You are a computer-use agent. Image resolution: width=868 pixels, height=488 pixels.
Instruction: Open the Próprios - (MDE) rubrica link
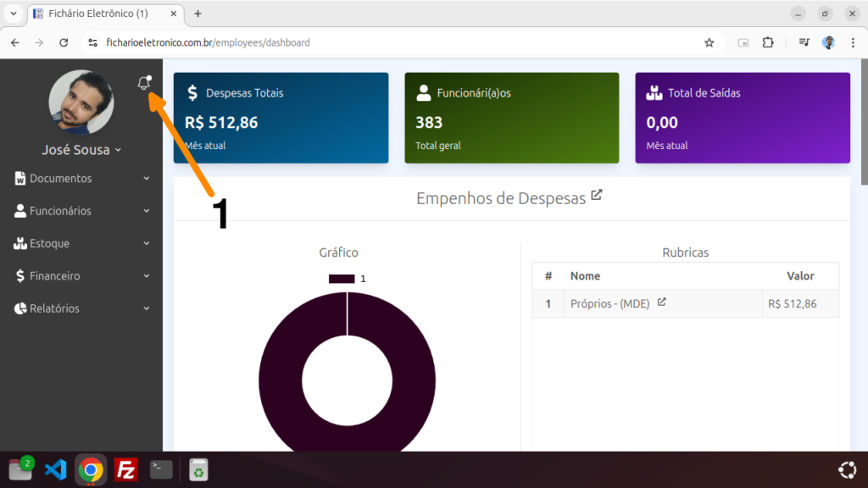610,304
